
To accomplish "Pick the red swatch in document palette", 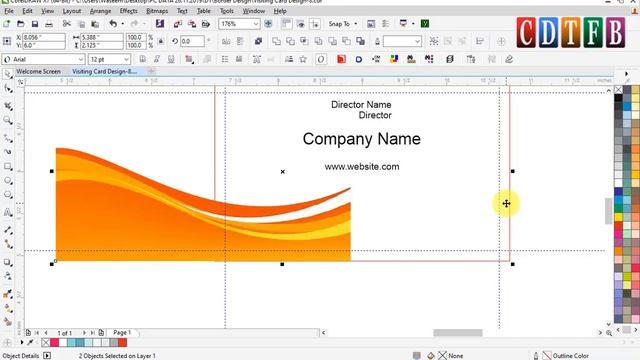I will click(122, 342).
